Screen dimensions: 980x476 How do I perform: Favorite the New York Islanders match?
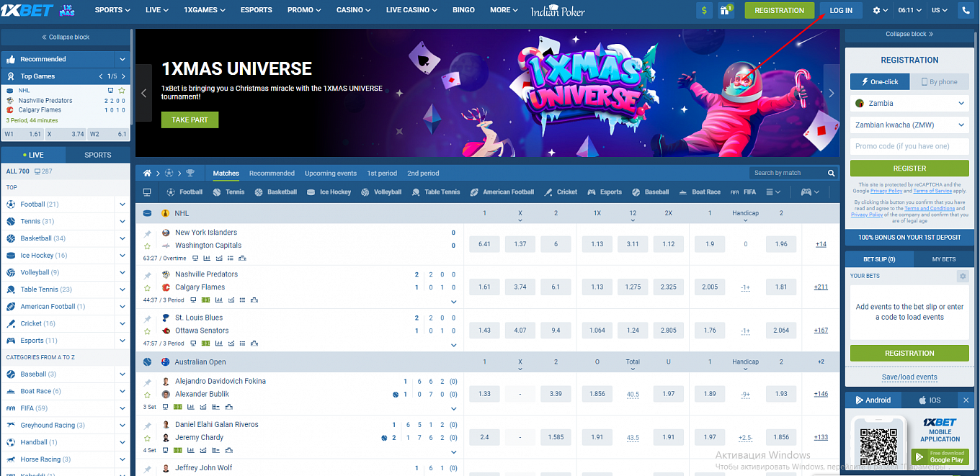pyautogui.click(x=148, y=246)
